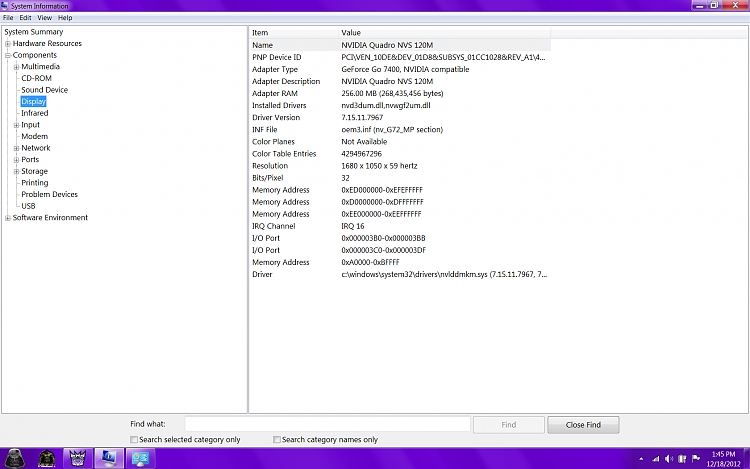Click the Close Find button
Viewport: 750px width, 469px height.
583,425
